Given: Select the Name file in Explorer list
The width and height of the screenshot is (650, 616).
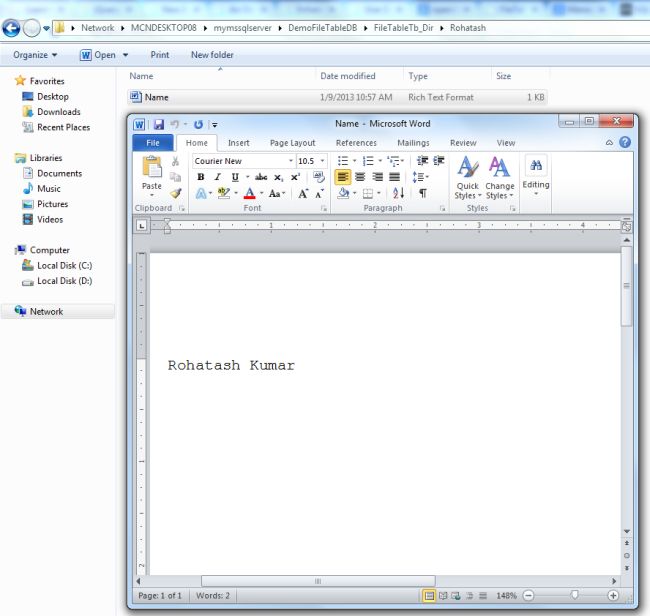Looking at the screenshot, I should (x=337, y=97).
